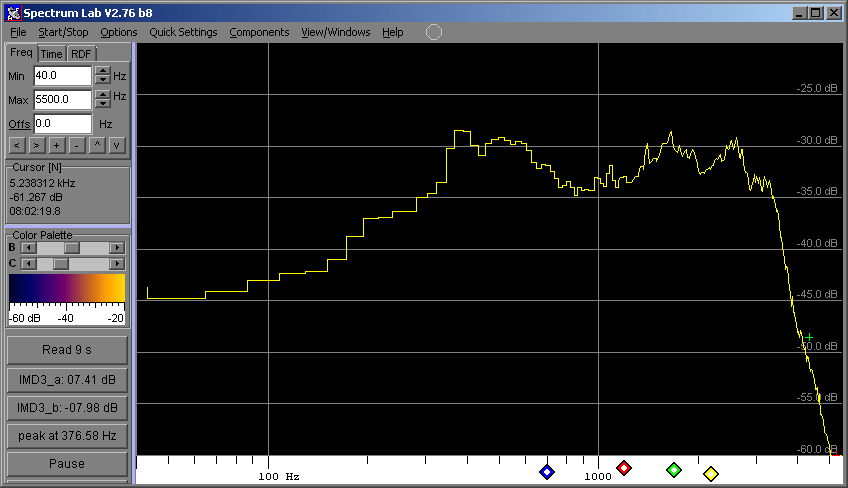Click the '-' frequency zoom out button

76,145
